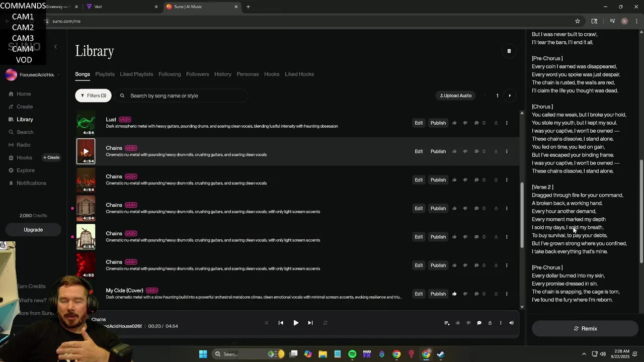Click the Chains thumbnail showing the play button
Screen dimensions: 644x362
pos(86,151)
